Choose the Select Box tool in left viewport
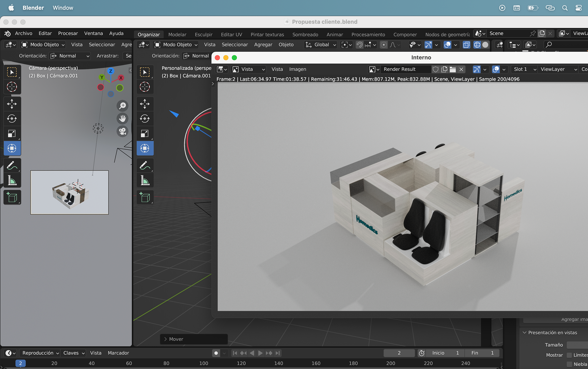 12,72
